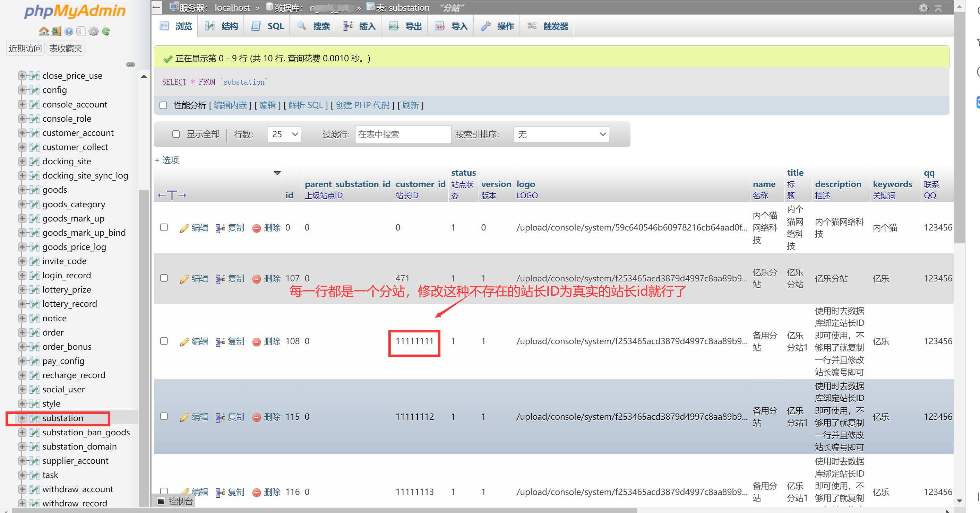
Task: Check the 显示全部 show all checkbox
Action: 176,134
